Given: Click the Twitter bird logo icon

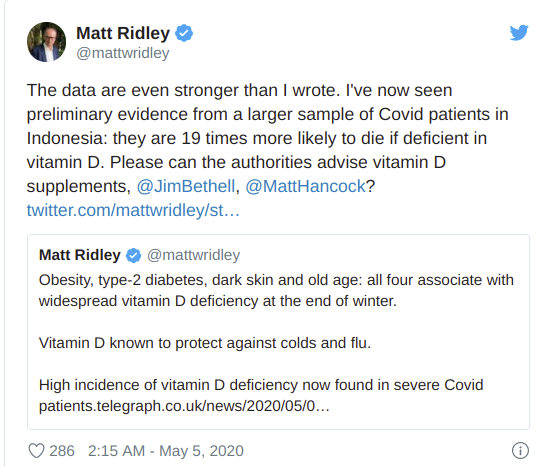Looking at the screenshot, I should click(519, 33).
